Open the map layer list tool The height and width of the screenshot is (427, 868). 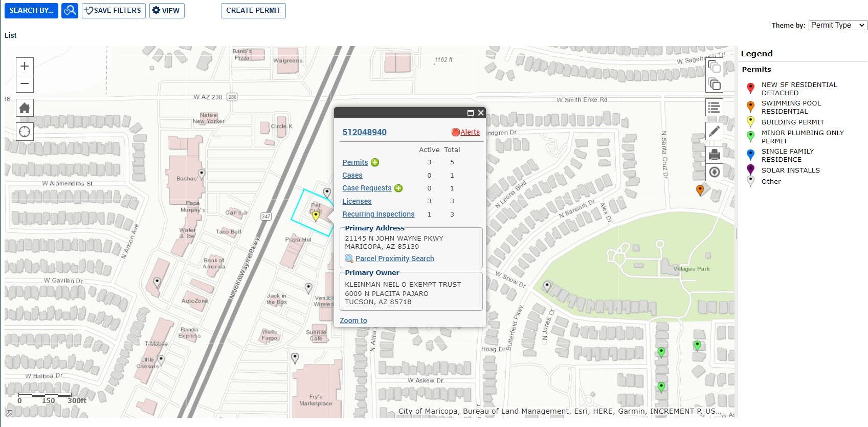(714, 108)
